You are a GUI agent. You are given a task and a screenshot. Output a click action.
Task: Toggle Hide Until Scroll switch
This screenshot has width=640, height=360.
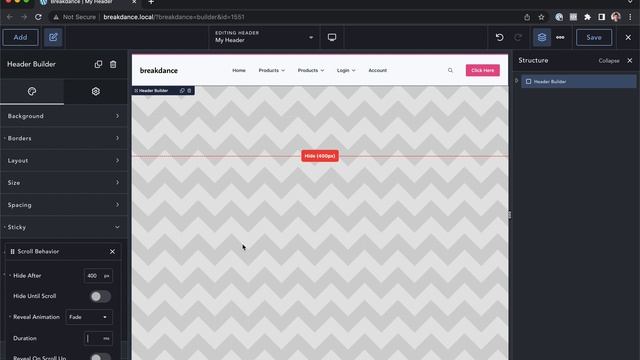pos(100,296)
